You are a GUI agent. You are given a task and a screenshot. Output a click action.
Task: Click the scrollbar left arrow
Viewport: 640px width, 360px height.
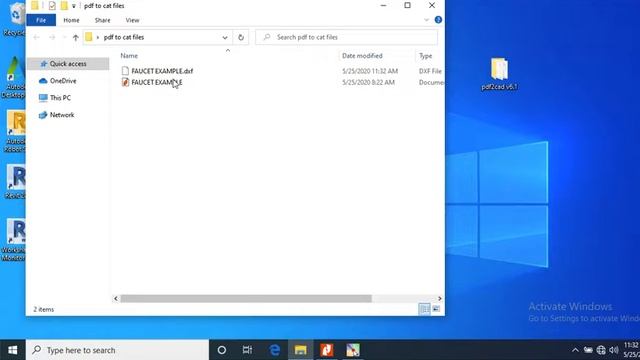click(x=116, y=298)
